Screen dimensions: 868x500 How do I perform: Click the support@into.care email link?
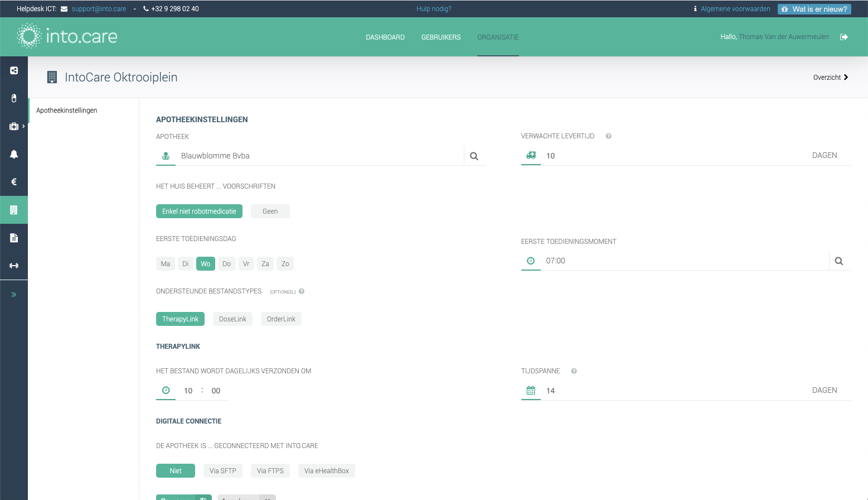[99, 9]
